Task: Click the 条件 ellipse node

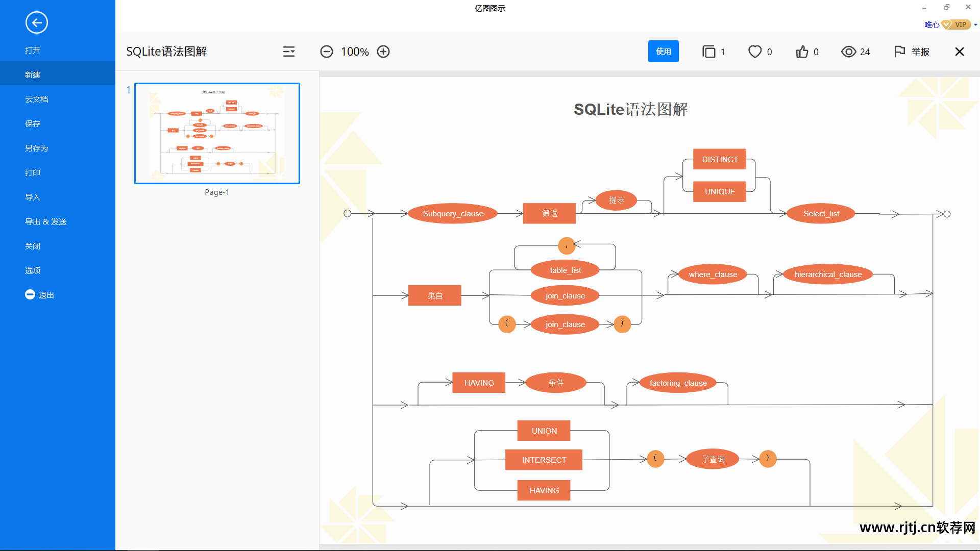Action: click(x=556, y=382)
